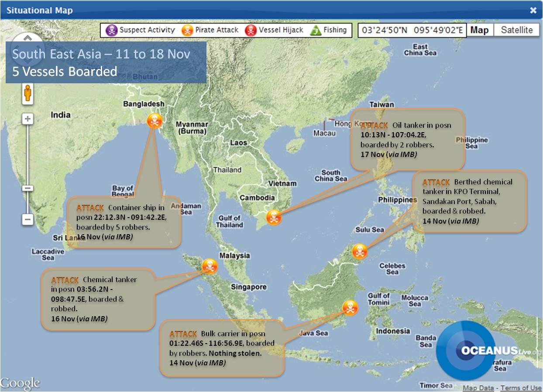Click the 'Cambodia' map label
This screenshot has height=392, width=543.
257,198
